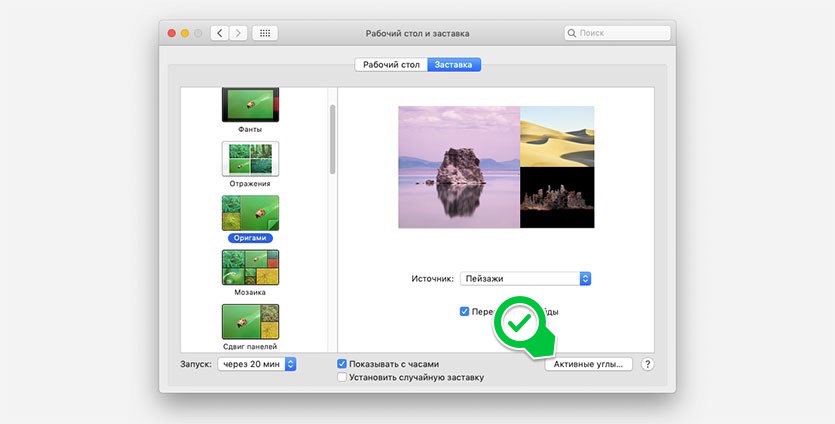Pick the Мозаика screensaver icon
This screenshot has width=835, height=424.
250,267
